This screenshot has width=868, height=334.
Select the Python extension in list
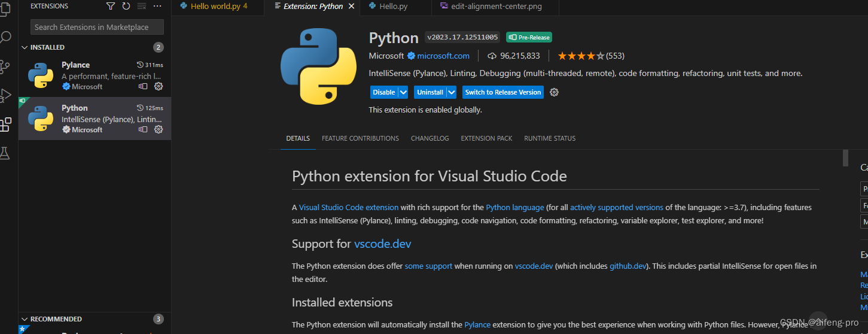[95, 119]
